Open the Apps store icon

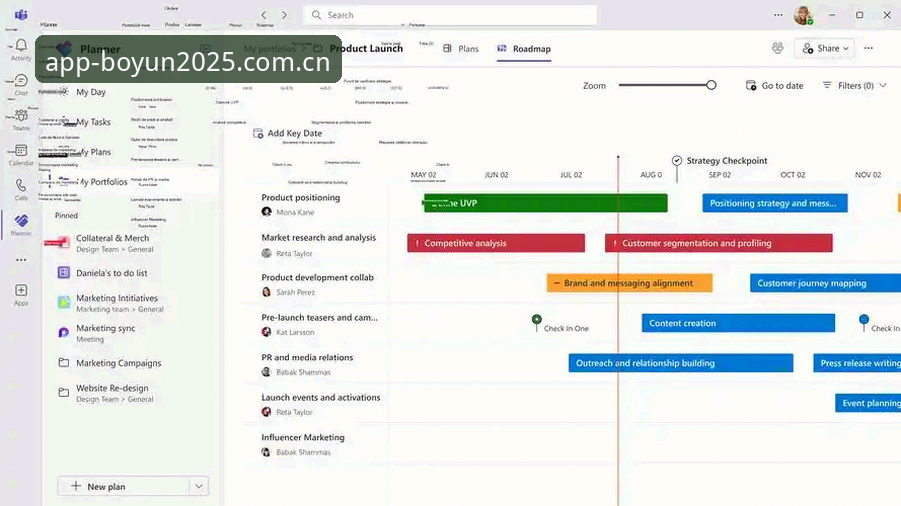click(21, 294)
